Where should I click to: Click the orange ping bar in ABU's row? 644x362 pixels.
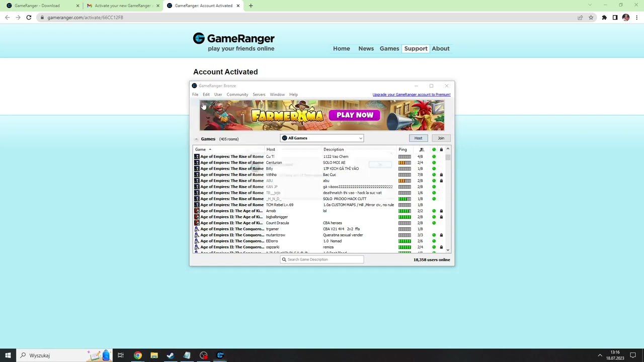click(x=405, y=180)
